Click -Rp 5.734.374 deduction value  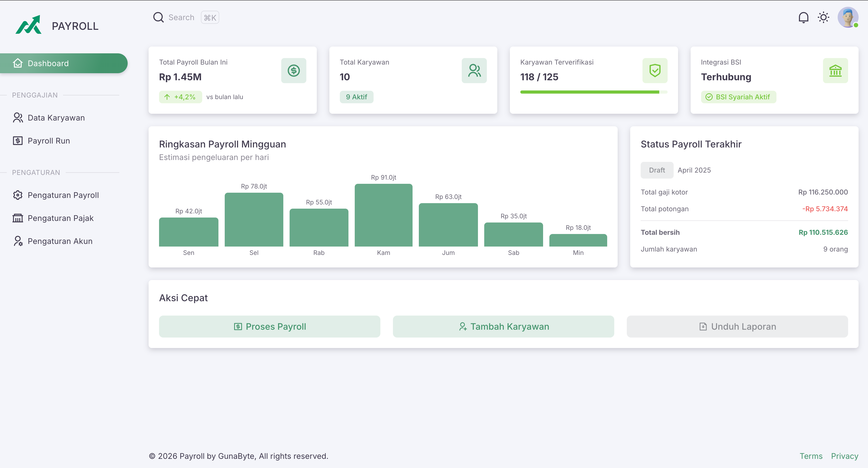(x=825, y=209)
